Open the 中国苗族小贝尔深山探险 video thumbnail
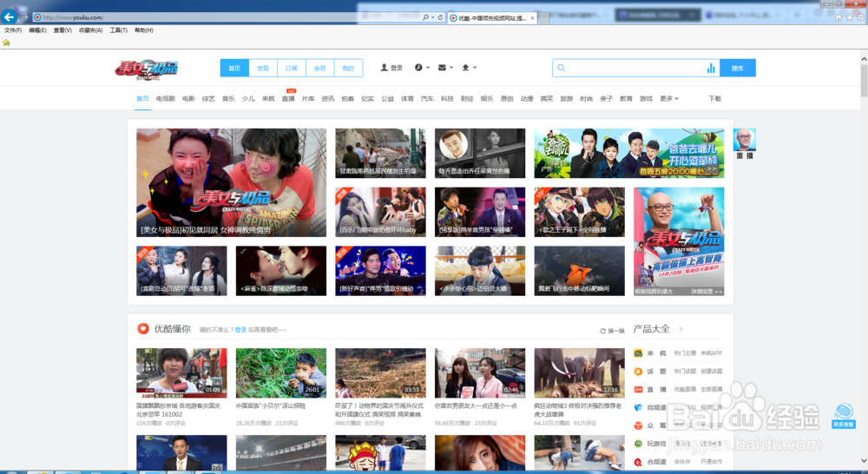Image resolution: width=868 pixels, height=474 pixels. click(x=281, y=372)
